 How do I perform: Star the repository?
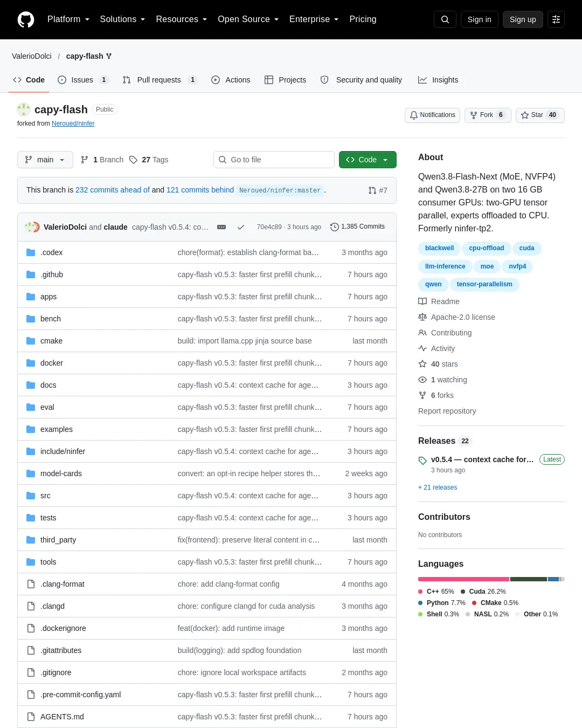pyautogui.click(x=540, y=115)
